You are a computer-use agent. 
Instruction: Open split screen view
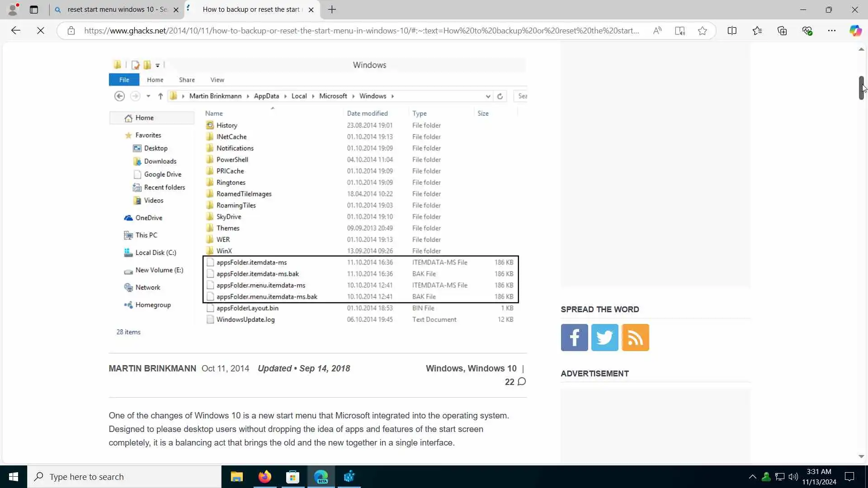coord(732,31)
